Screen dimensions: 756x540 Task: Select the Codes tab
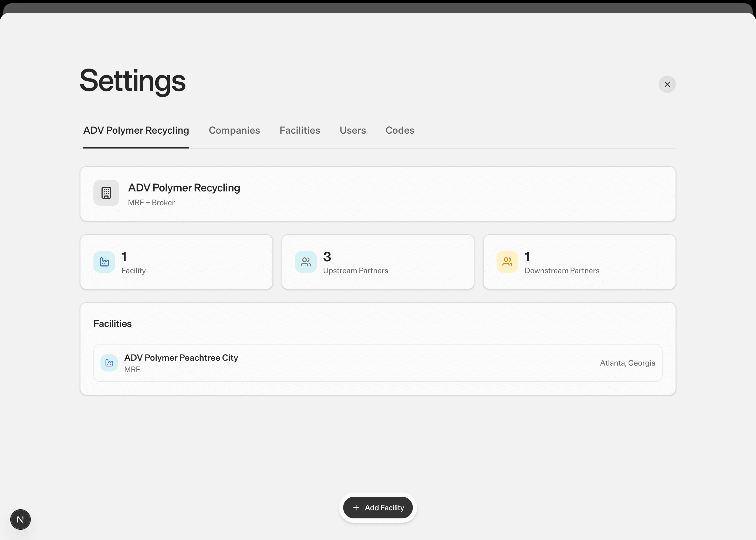(400, 130)
